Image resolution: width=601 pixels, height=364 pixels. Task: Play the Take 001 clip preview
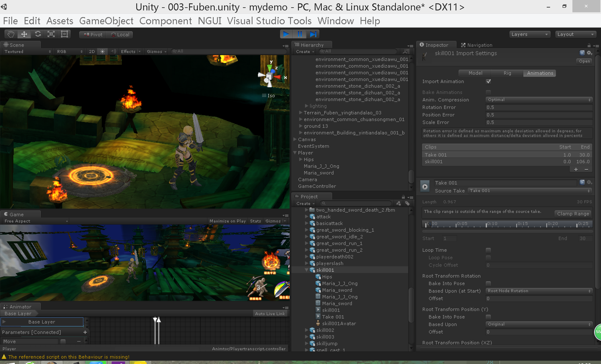425,187
